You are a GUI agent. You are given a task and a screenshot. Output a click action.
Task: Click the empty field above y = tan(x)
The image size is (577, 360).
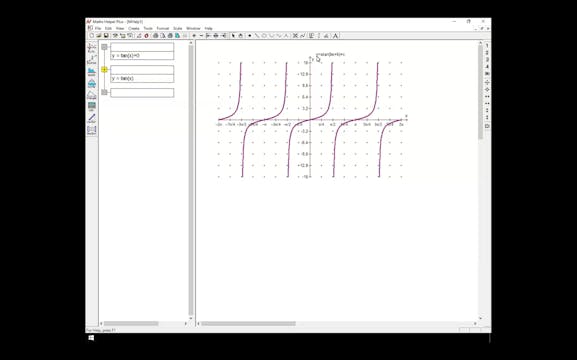142,70
